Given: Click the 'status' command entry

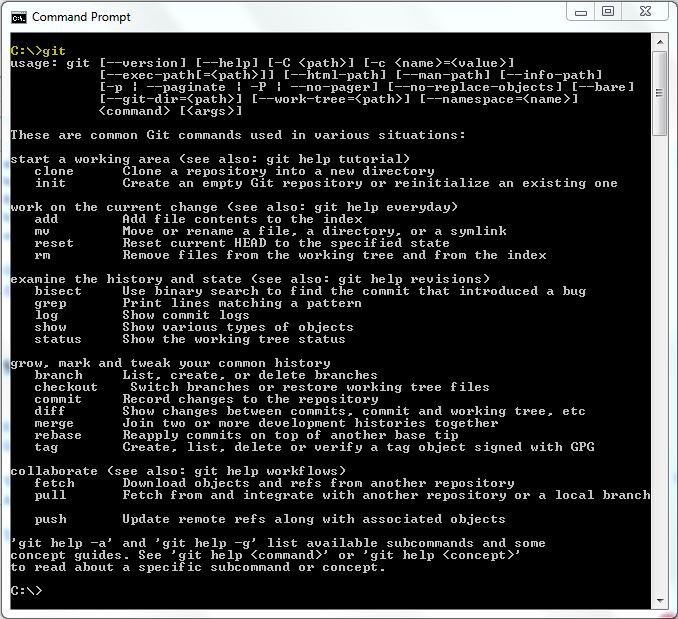Looking at the screenshot, I should pyautogui.click(x=58, y=339).
